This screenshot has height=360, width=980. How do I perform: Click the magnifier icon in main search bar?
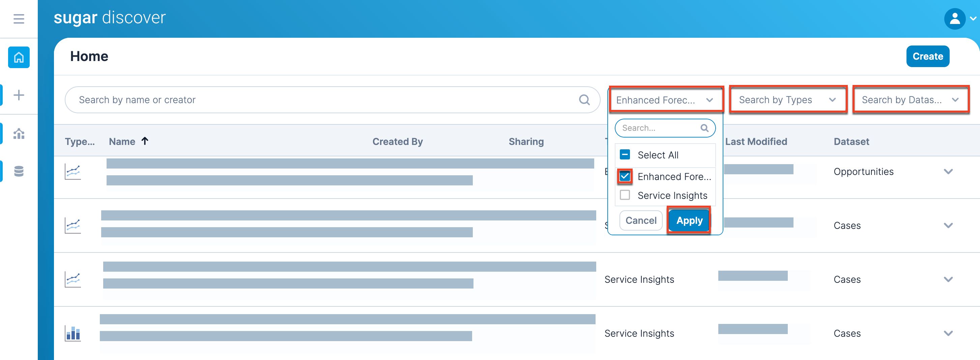pyautogui.click(x=584, y=100)
